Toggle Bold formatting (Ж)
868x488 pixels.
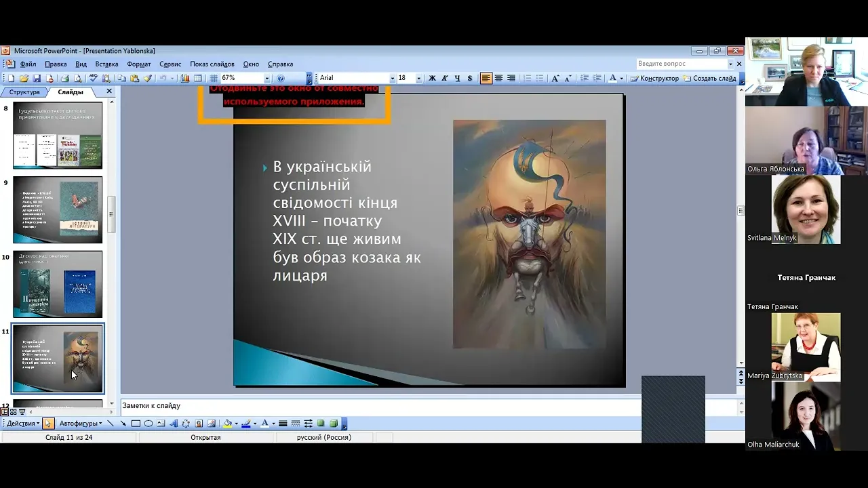tap(432, 79)
